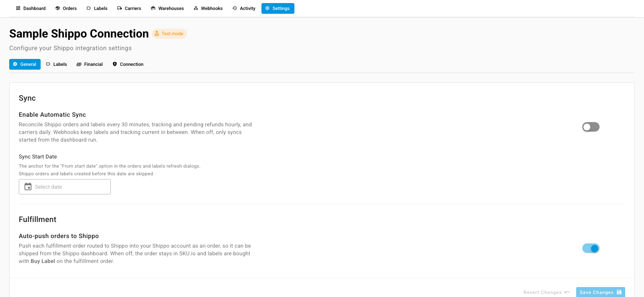644x297 pixels.
Task: Switch to the Financial sub-tab
Action: click(90, 64)
